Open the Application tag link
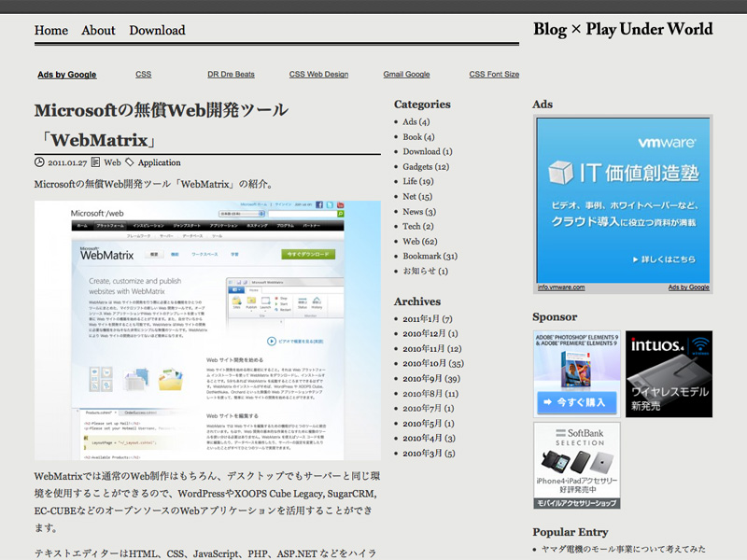The image size is (747, 560). point(159,162)
